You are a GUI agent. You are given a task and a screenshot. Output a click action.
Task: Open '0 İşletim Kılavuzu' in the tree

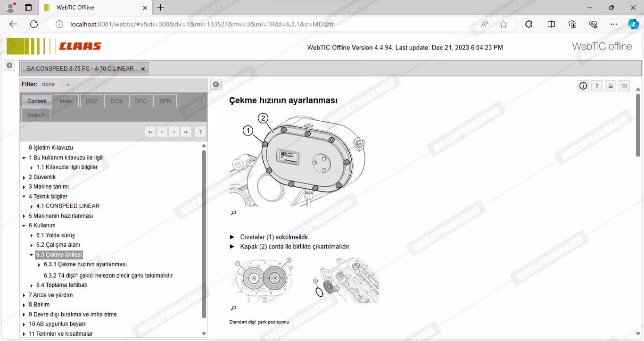51,148
